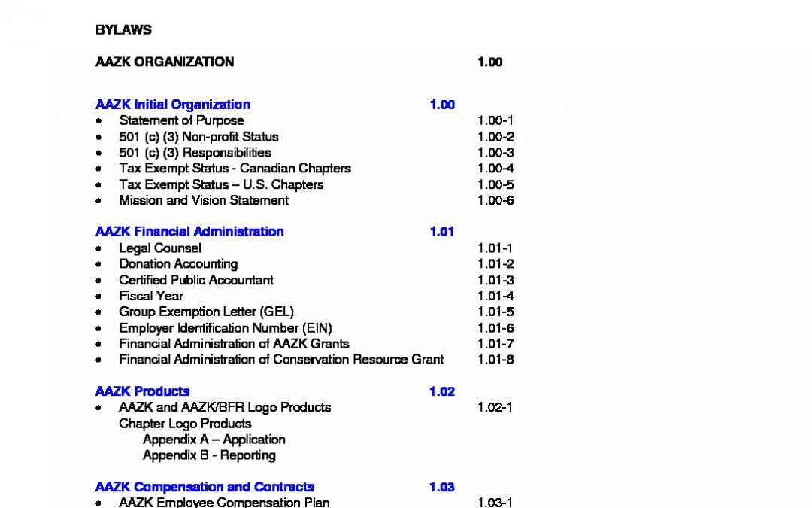This screenshot has height=508, width=812.
Task: Select the 501 (c) (3) Non-profit Status entry
Action: point(198,137)
